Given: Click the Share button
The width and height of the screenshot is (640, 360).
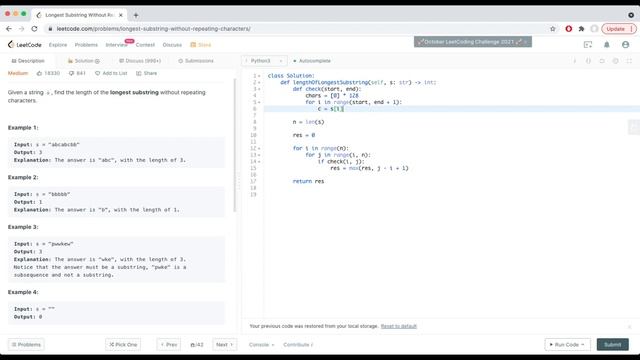Looking at the screenshot, I should (x=147, y=73).
